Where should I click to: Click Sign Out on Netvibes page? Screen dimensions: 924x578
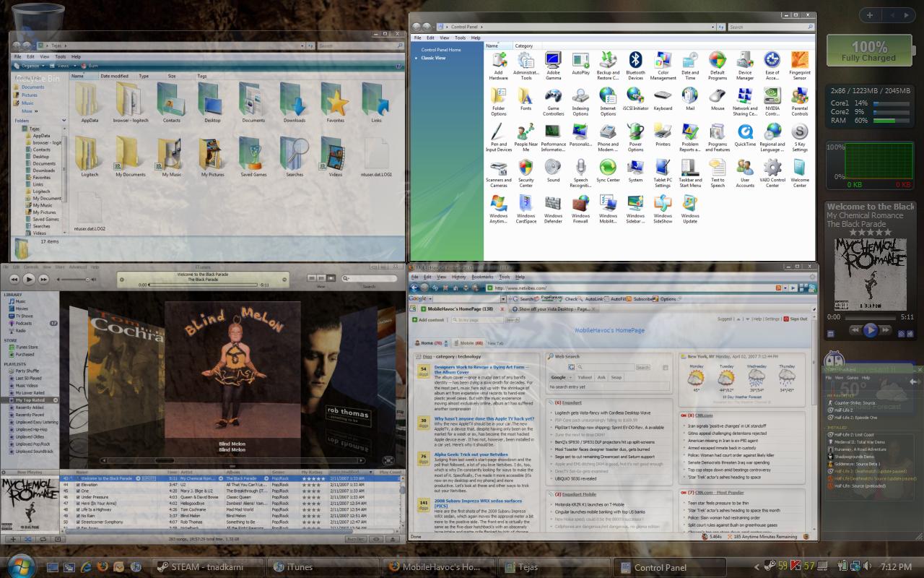[796, 319]
